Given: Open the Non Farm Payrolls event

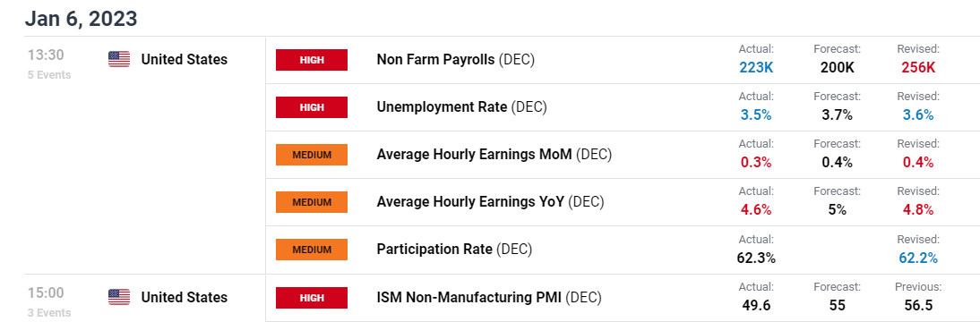Looking at the screenshot, I should tap(456, 60).
